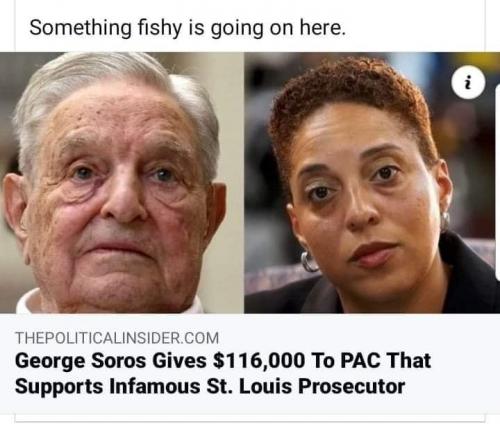Click the woman's hoop earring in photo
Screen dimensions: 500x424
(309, 261)
